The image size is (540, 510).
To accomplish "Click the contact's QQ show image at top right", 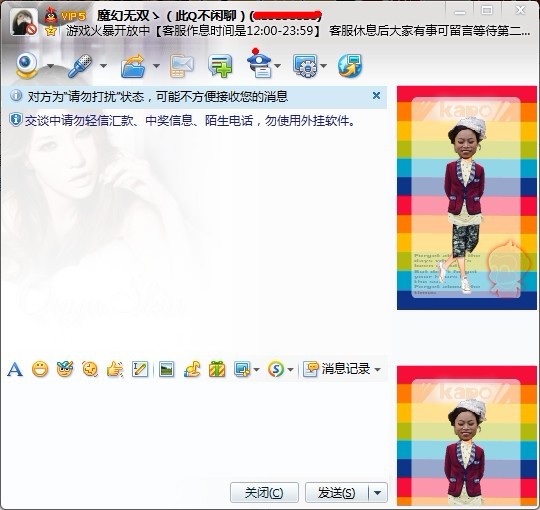I will (x=467, y=198).
